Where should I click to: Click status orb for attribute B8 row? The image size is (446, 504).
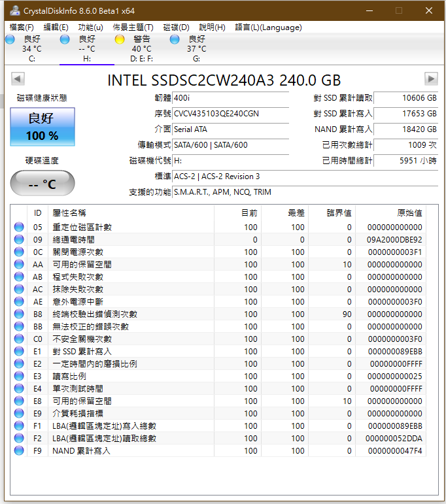tap(20, 314)
